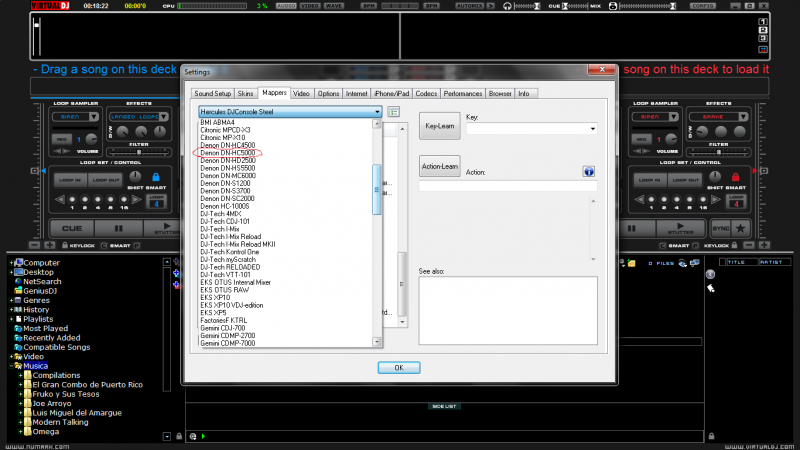The image size is (800, 450).
Task: Click the mapper list icon beside device dropdown
Action: [x=394, y=112]
